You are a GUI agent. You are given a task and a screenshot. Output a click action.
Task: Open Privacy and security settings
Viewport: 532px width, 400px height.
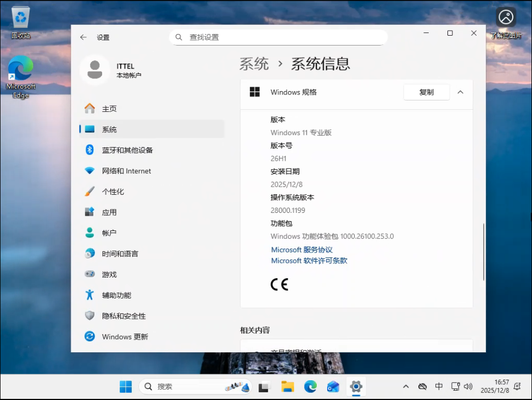coord(124,316)
